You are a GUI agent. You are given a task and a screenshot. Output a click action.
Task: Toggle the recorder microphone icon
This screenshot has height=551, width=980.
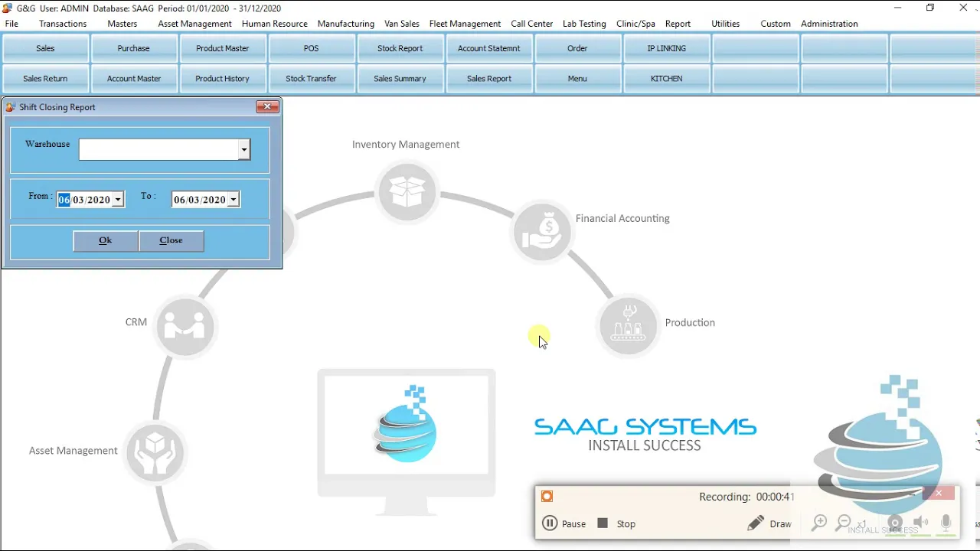(x=946, y=523)
